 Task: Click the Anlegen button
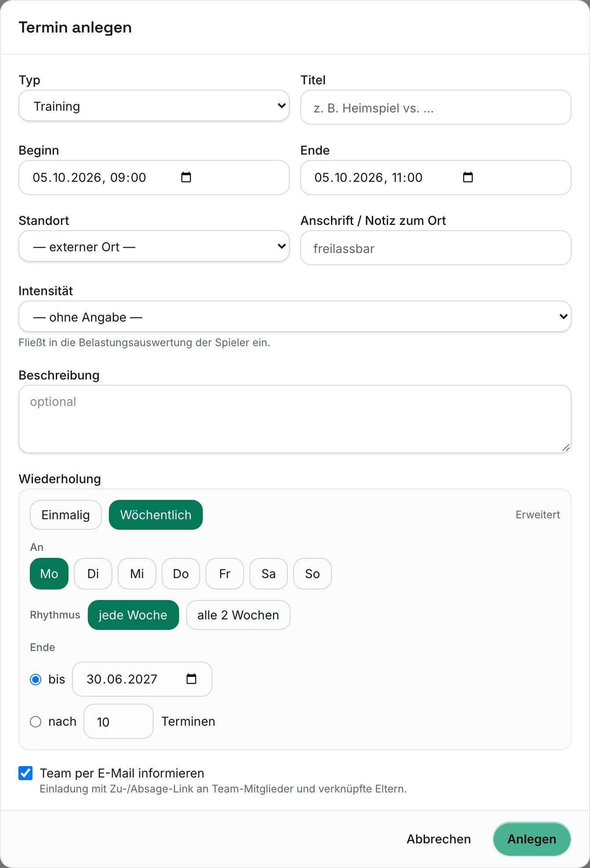532,839
